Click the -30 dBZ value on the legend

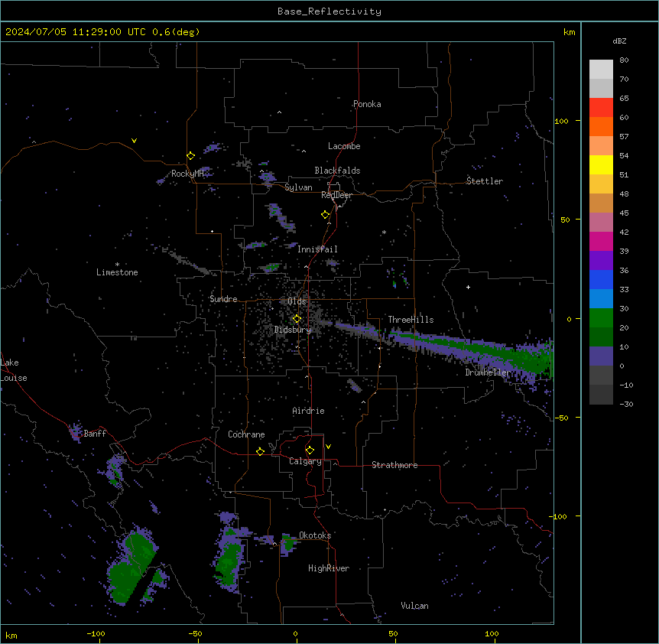[x=626, y=404]
